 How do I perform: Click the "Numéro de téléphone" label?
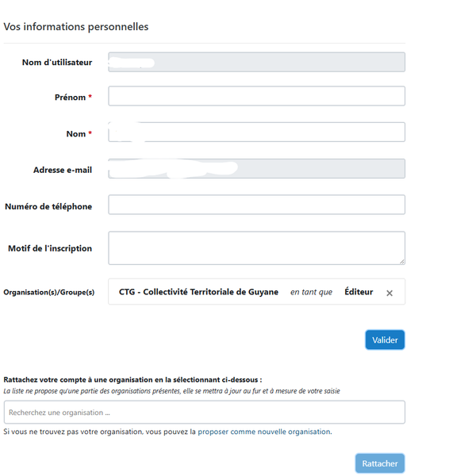(48, 206)
